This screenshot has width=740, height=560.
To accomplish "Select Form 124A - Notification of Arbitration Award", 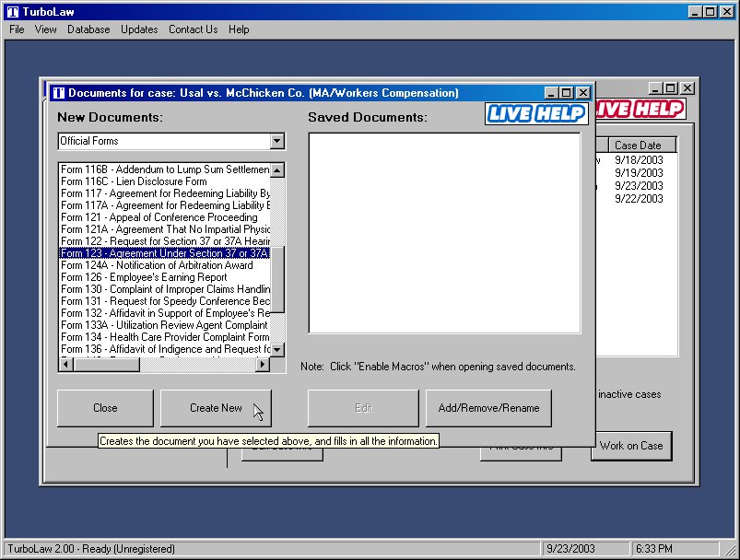I will pyautogui.click(x=165, y=265).
